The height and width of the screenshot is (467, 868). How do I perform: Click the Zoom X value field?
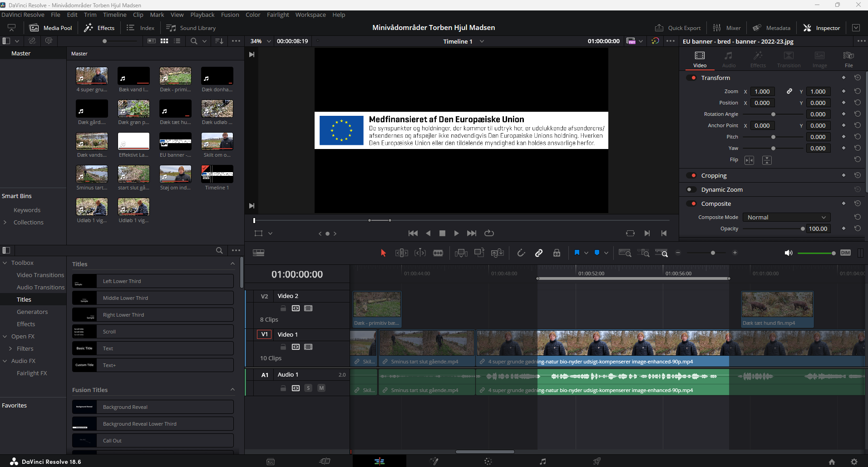coord(762,92)
